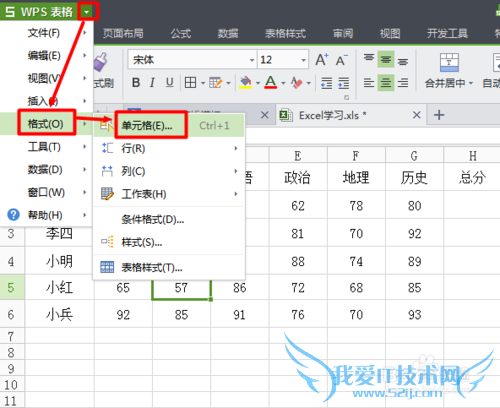
Task: Expand the 行(R) submenu
Action: [x=133, y=148]
